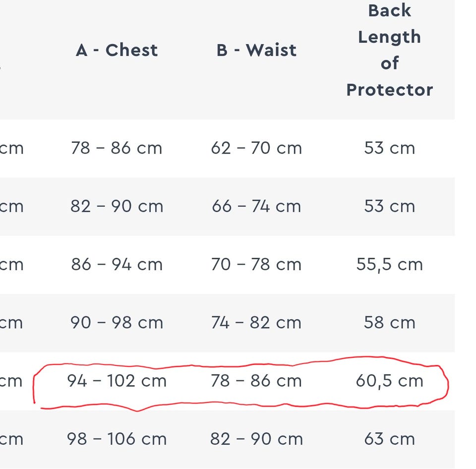Click the 90 – 98 cm chest value
Image resolution: width=476 pixels, height=469 pixels.
click(117, 323)
